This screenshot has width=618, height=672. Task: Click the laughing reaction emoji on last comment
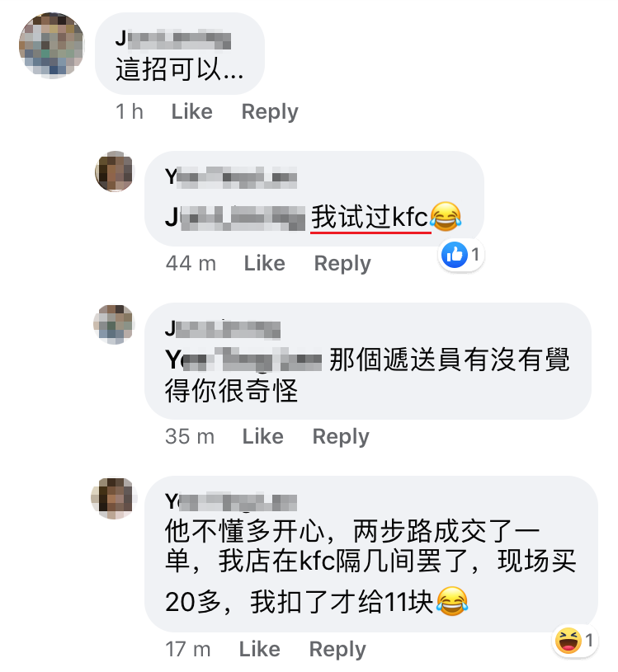click(568, 641)
